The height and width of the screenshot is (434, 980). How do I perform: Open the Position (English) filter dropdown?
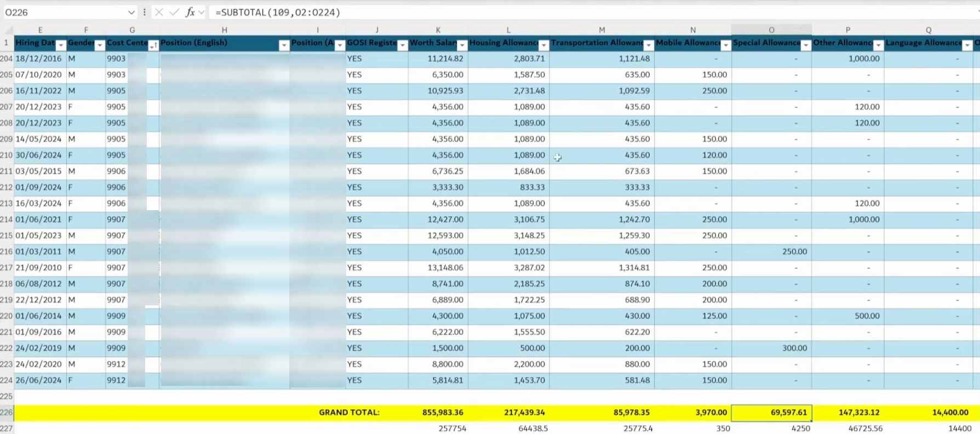click(284, 45)
